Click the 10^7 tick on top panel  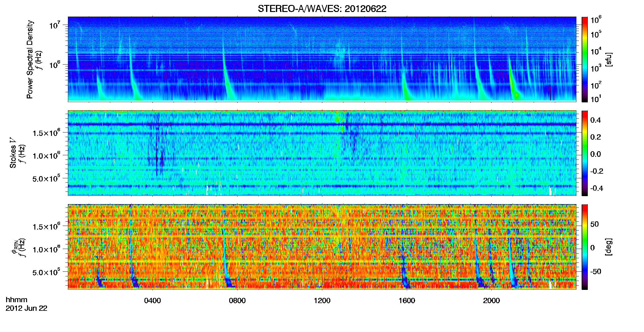pyautogui.click(x=54, y=25)
